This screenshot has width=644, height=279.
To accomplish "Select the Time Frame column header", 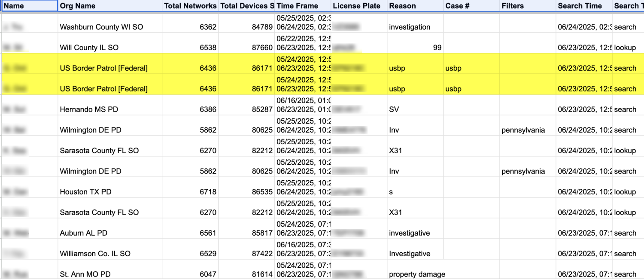I will pos(303,6).
